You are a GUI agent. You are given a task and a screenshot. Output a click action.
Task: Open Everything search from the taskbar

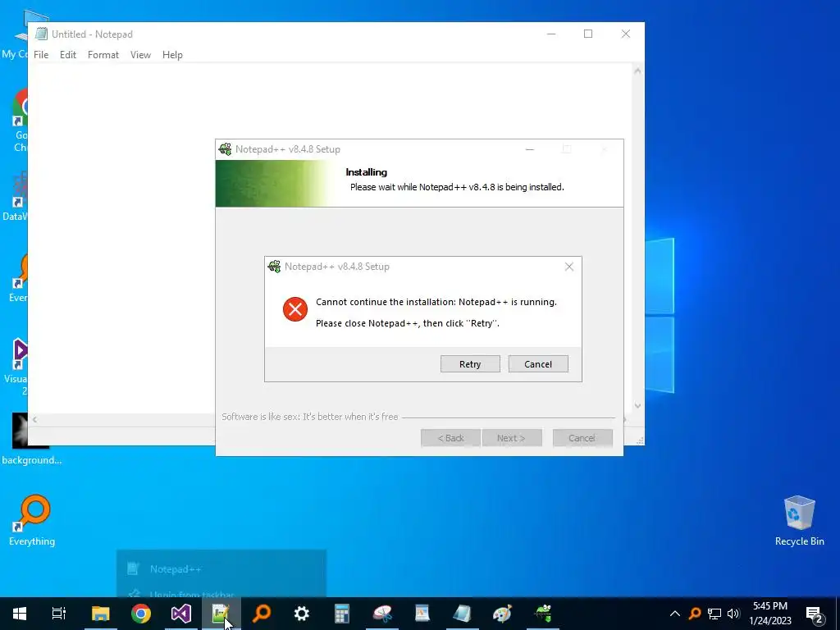point(262,614)
